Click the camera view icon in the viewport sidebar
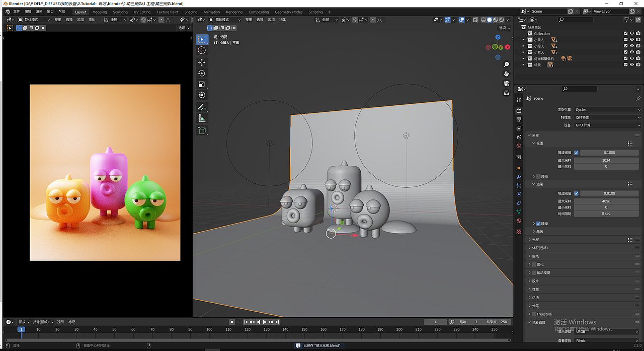 coord(506,82)
